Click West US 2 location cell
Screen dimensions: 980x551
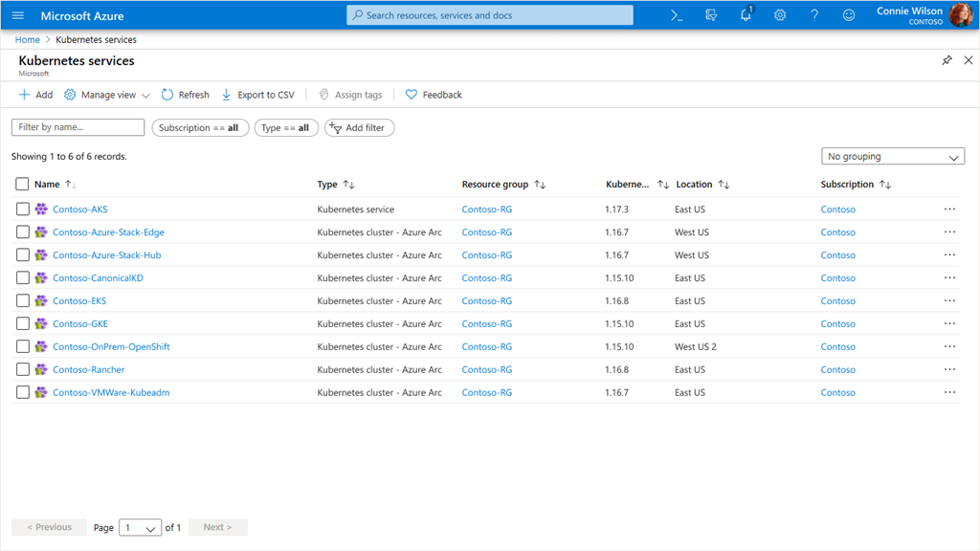point(696,346)
